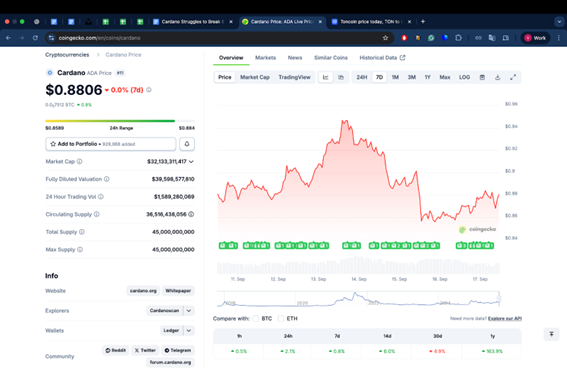Screen dimensions: 567x368
Task: Open the Explorers dropdown arrow
Action: coord(189,311)
